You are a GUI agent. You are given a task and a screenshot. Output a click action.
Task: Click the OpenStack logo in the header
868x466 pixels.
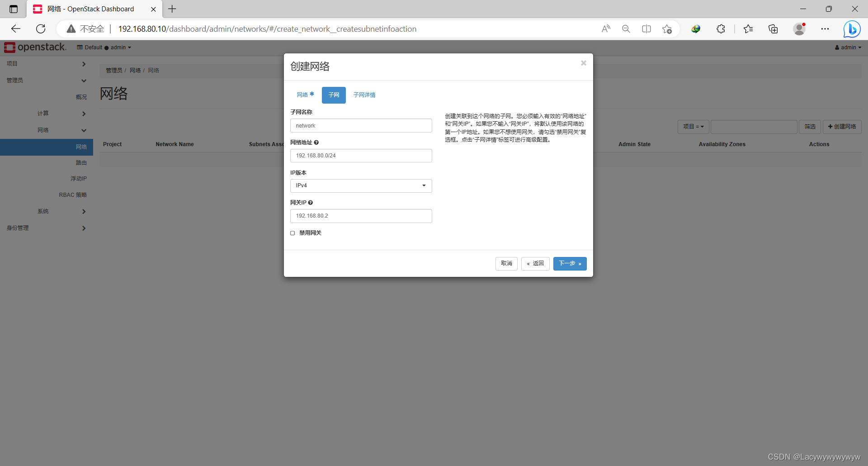click(35, 47)
